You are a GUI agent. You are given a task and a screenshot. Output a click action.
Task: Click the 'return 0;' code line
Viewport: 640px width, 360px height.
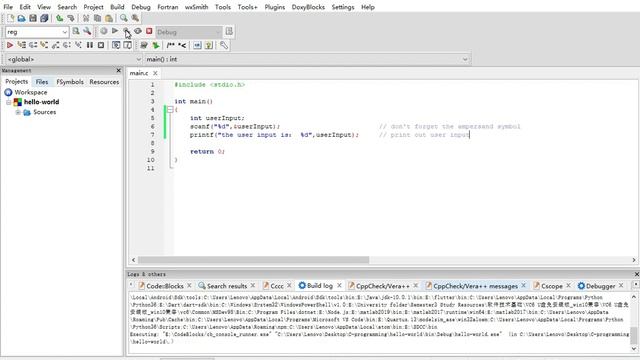point(207,151)
